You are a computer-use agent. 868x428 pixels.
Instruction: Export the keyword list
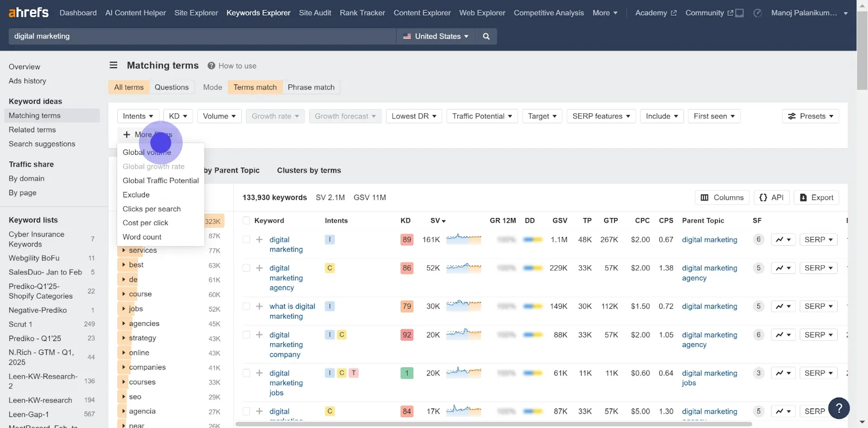[816, 197]
